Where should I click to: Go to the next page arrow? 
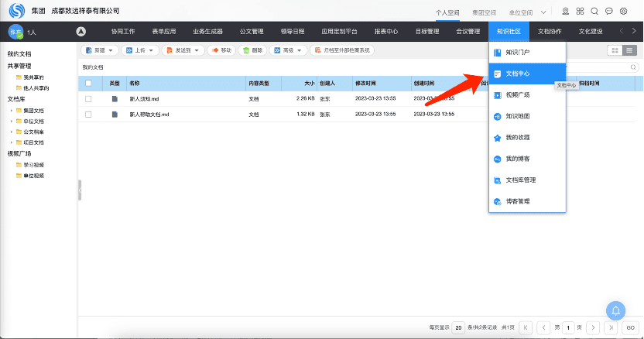pos(593,327)
